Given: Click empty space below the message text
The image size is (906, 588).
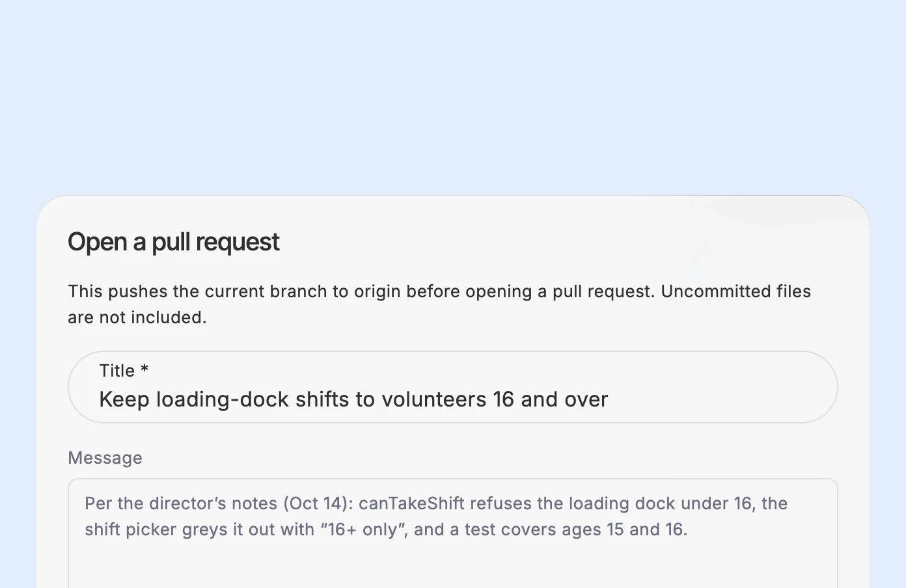Looking at the screenshot, I should pyautogui.click(x=452, y=566).
